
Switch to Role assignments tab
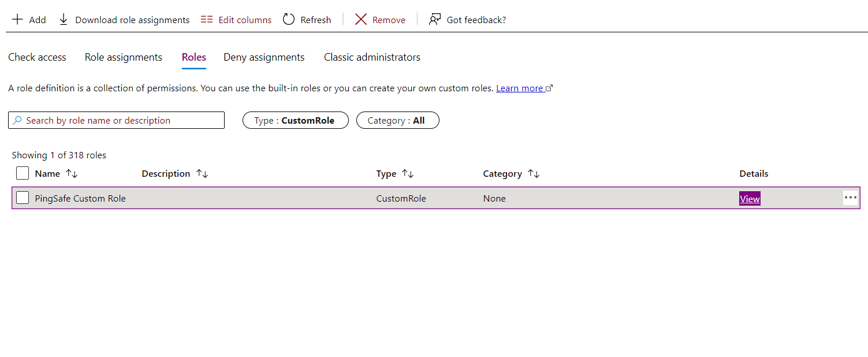123,57
